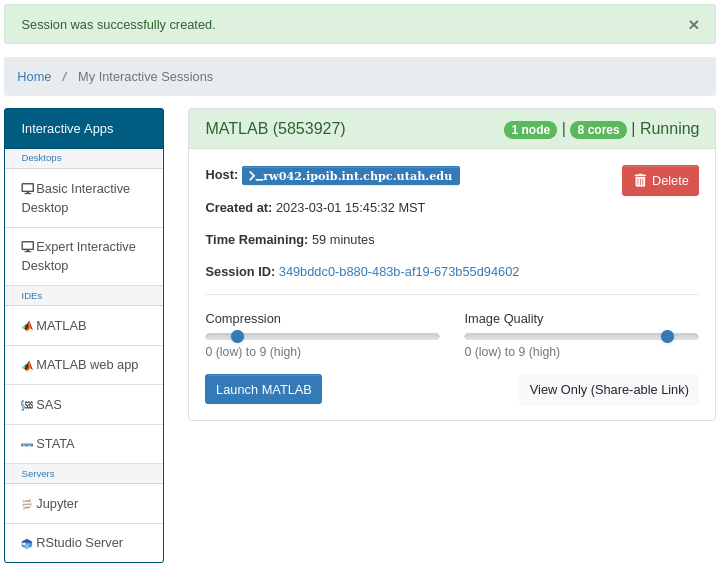Select MATLAB web app entry
This screenshot has width=727, height=570.
pos(84,365)
